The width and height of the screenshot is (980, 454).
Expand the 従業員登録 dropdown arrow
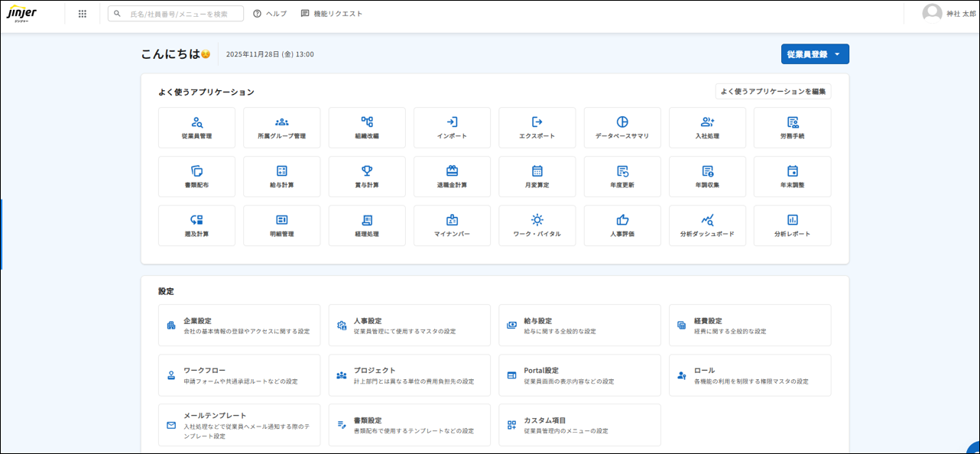[837, 54]
